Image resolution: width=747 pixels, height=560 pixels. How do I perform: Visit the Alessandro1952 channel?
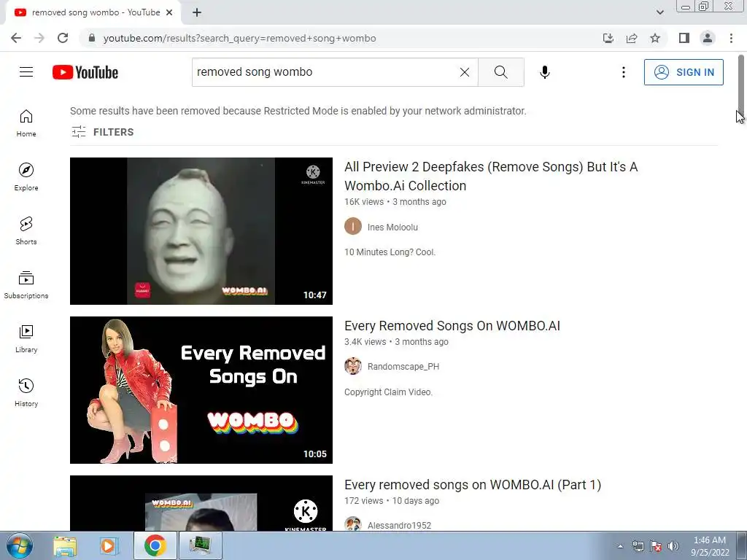(399, 525)
